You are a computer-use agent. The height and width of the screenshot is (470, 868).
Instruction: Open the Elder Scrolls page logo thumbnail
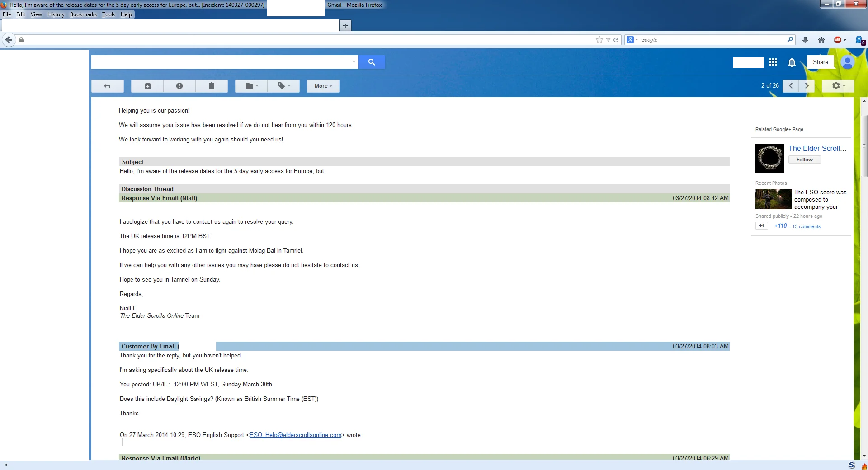coord(770,158)
